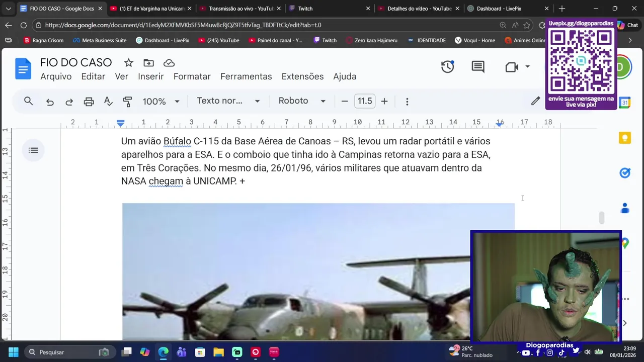Image resolution: width=644 pixels, height=362 pixels.
Task: Decrease font size with minus button
Action: tap(345, 101)
